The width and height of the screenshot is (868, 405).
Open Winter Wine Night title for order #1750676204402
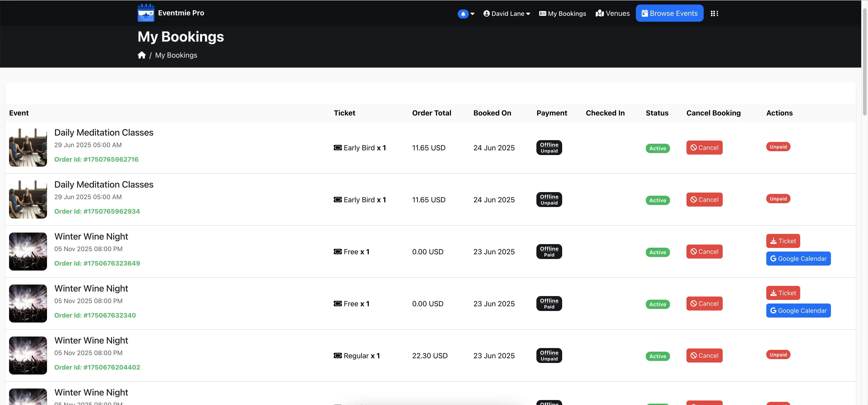click(91, 341)
